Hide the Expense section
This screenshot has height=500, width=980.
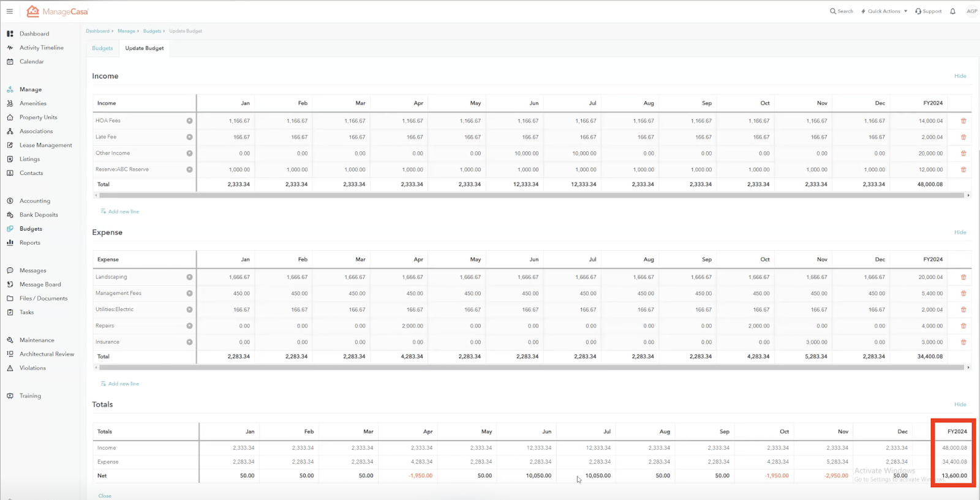coord(960,233)
